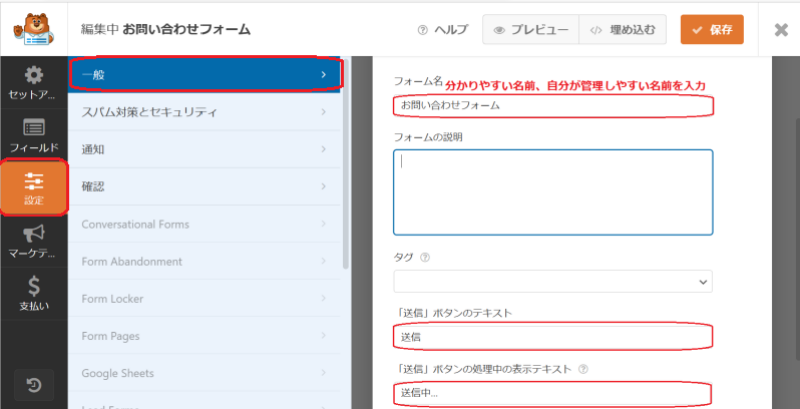Open Form Locker settings section
800x409 pixels.
(204, 298)
